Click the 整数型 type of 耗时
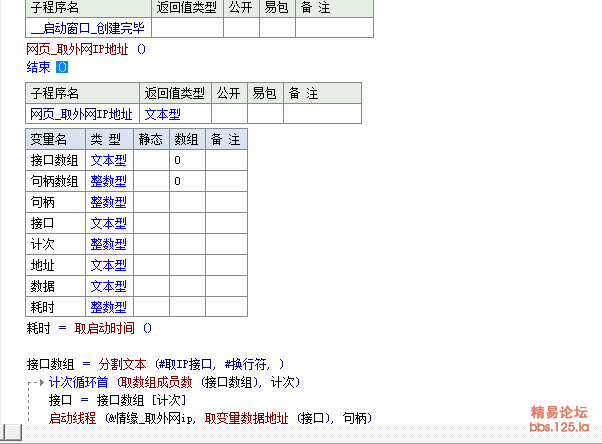Screen dimensions: 602x444 [x=109, y=307]
